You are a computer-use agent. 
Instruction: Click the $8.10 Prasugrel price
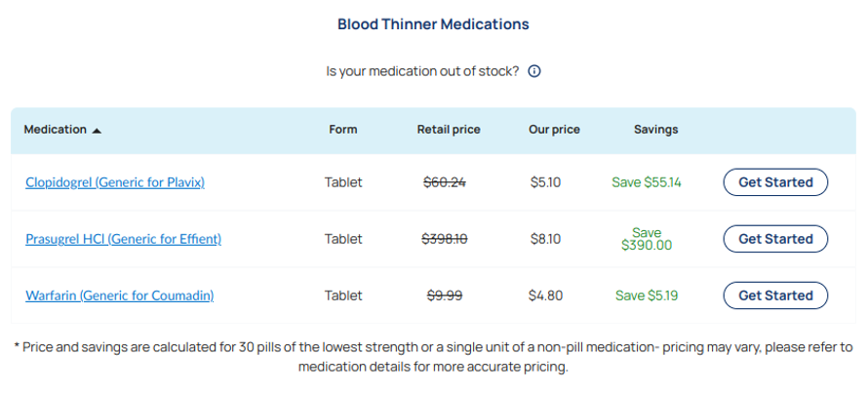546,239
